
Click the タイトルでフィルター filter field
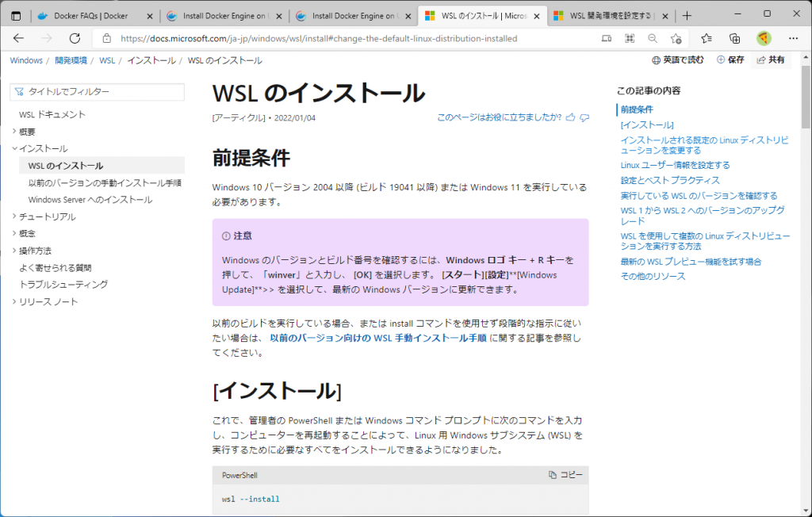point(98,92)
